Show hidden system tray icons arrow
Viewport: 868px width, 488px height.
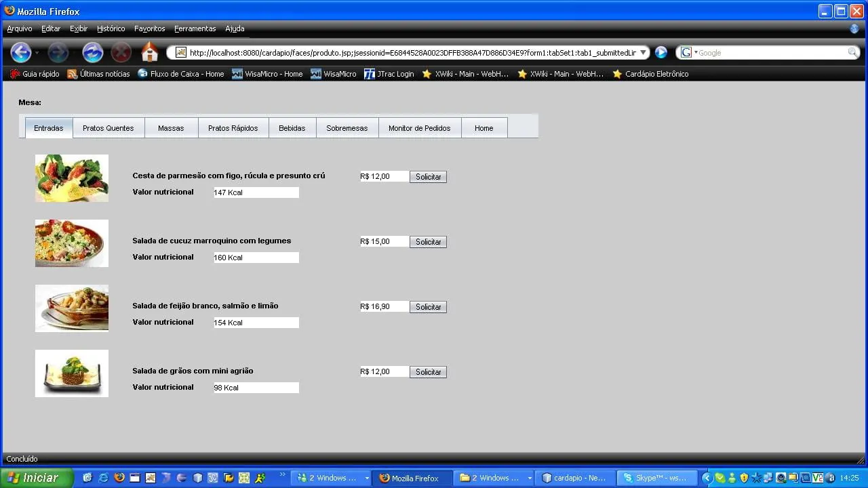[x=707, y=478]
